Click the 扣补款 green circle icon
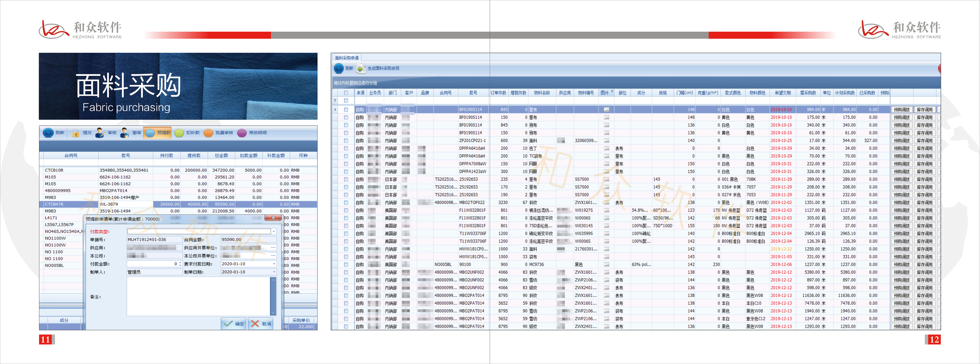Viewport: 980px width, 364px height. point(179,133)
